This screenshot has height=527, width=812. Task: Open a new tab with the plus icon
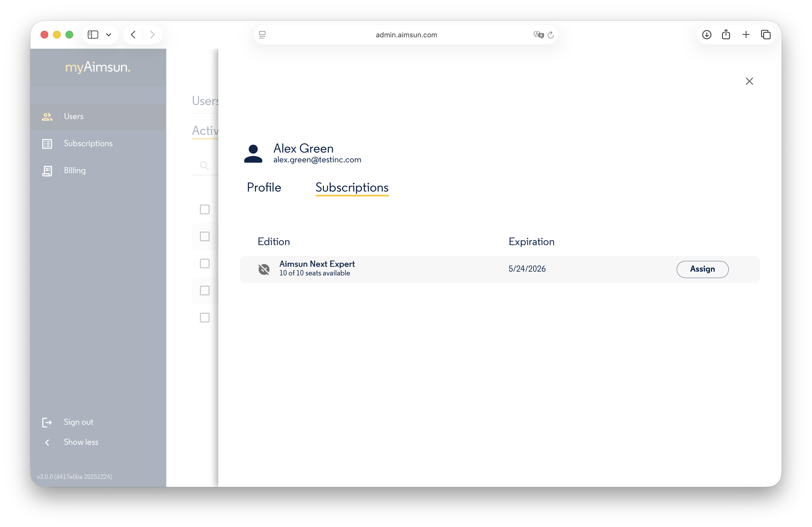point(746,34)
